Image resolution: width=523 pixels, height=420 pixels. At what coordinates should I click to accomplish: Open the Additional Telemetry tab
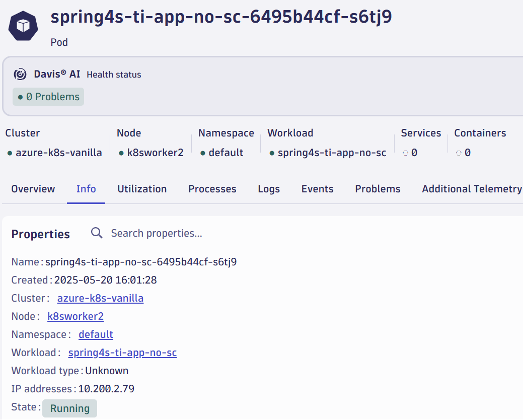click(x=471, y=189)
